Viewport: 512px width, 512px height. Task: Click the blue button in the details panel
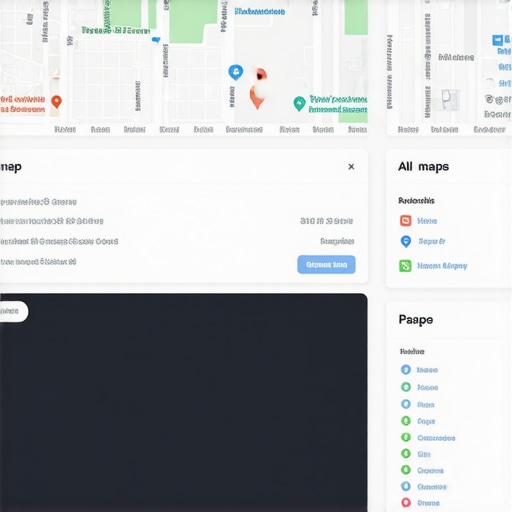click(326, 265)
